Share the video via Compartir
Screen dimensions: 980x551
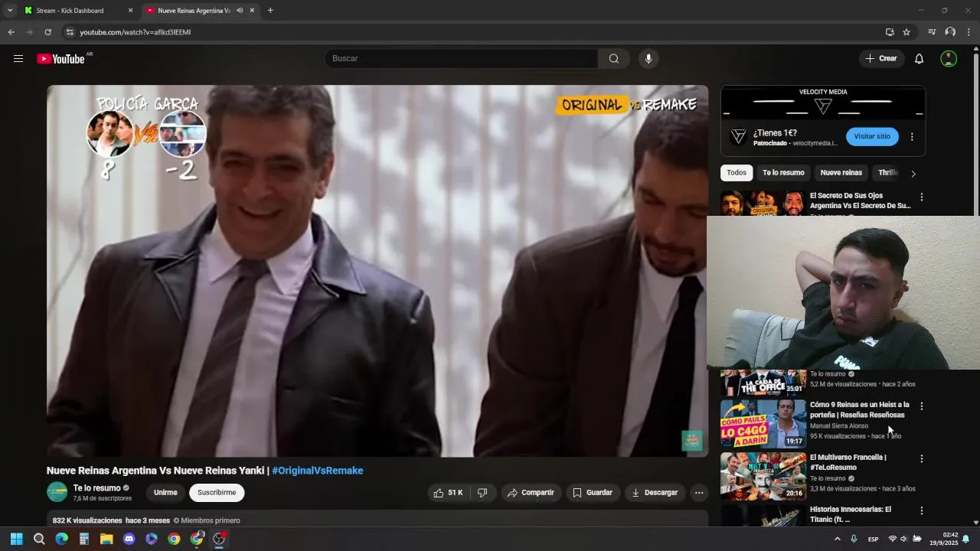tap(531, 493)
